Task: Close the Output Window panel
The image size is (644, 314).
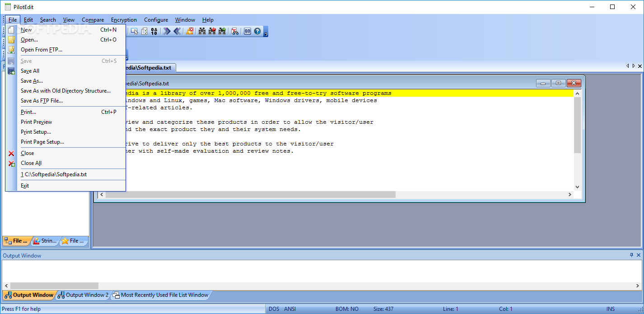Action: (639, 255)
